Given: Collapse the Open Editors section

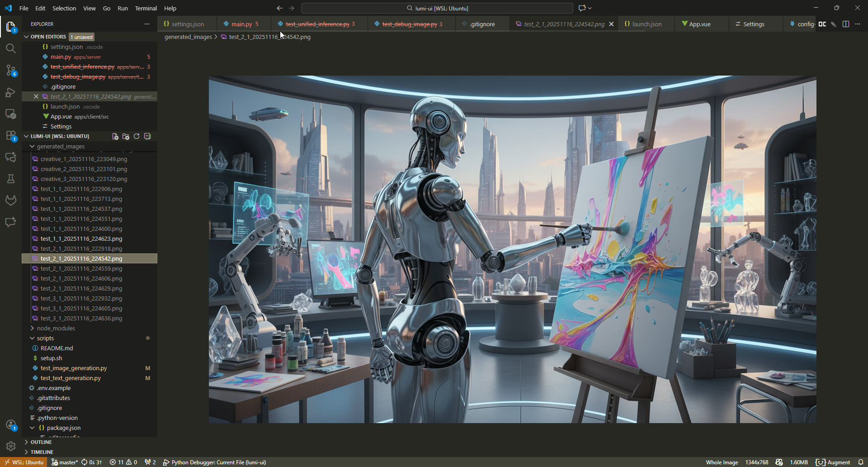Looking at the screenshot, I should (26, 37).
